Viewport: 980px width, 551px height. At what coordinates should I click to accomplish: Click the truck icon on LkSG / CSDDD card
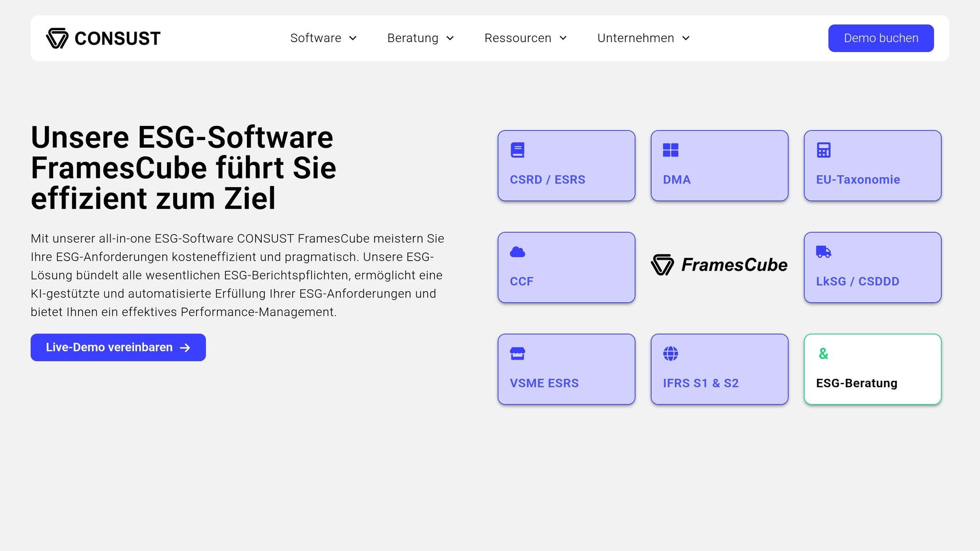click(824, 252)
